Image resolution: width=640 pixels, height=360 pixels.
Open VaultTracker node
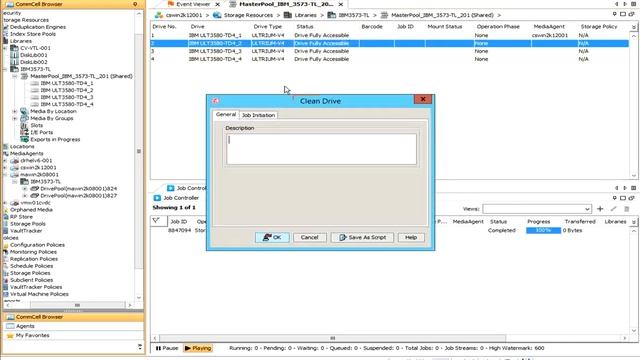point(26,231)
